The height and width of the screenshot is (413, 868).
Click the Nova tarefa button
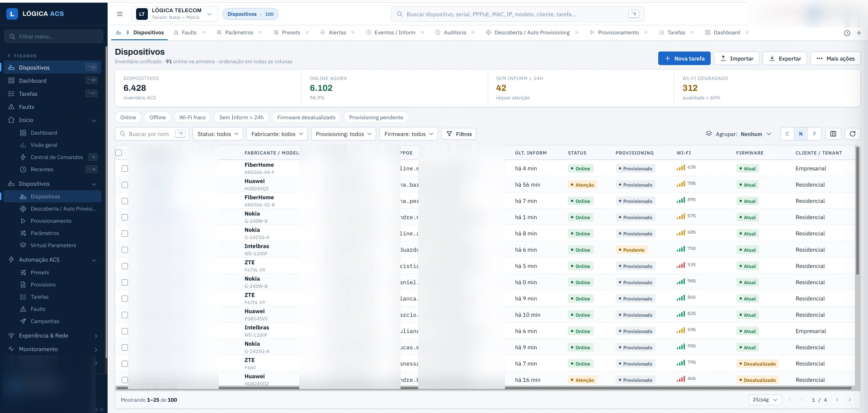[684, 58]
